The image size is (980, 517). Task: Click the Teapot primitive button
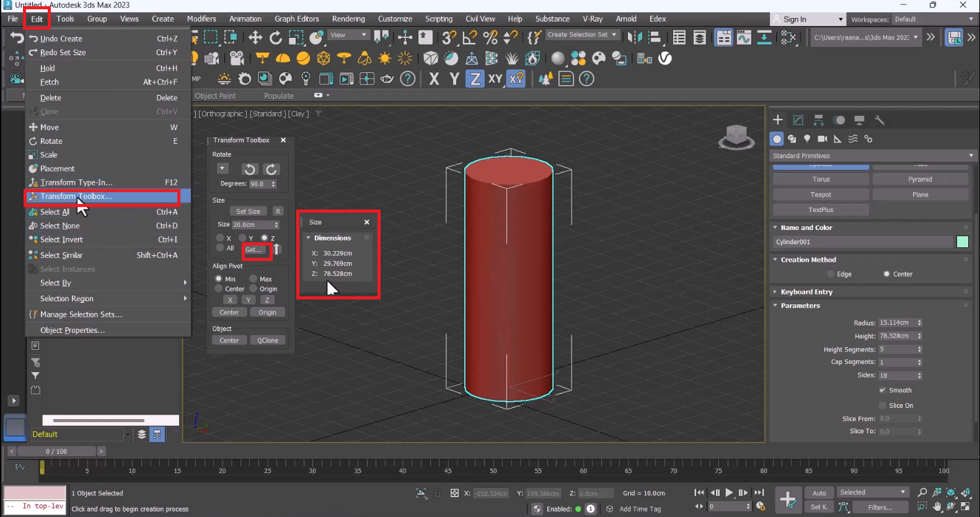(x=821, y=195)
